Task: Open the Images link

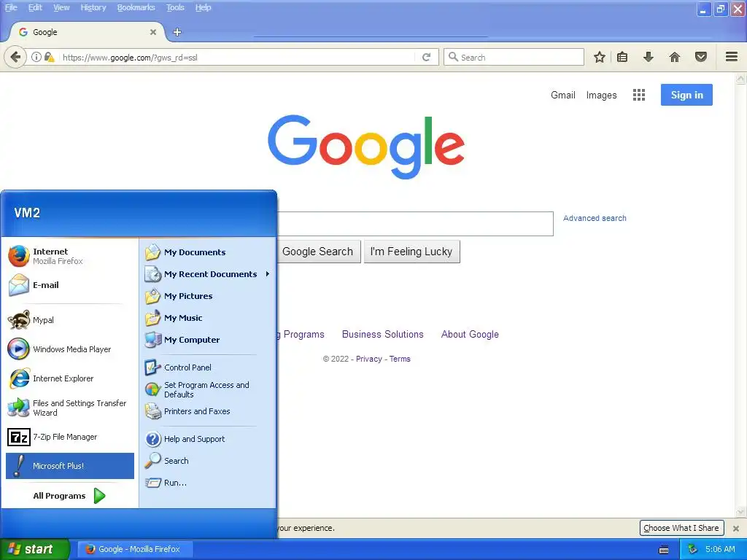Action: 601,96
